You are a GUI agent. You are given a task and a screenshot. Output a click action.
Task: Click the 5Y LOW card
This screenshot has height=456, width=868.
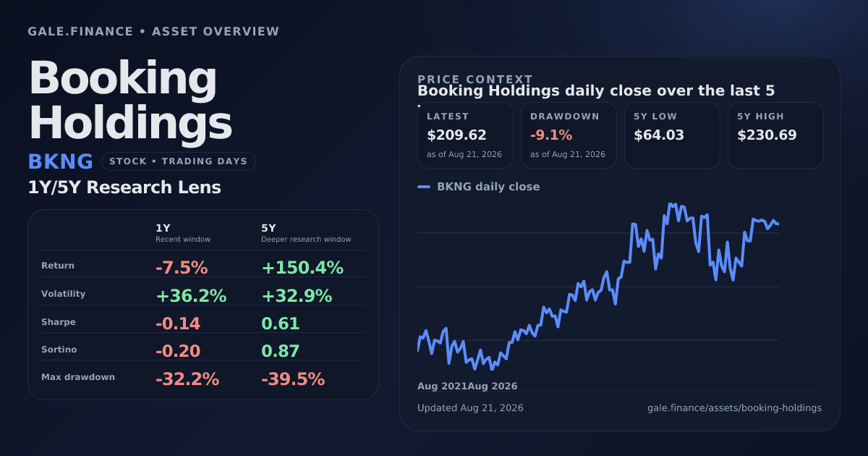click(672, 135)
